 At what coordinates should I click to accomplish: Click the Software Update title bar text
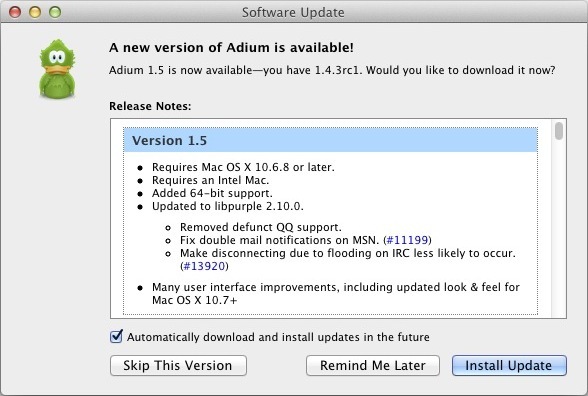pyautogui.click(x=293, y=12)
